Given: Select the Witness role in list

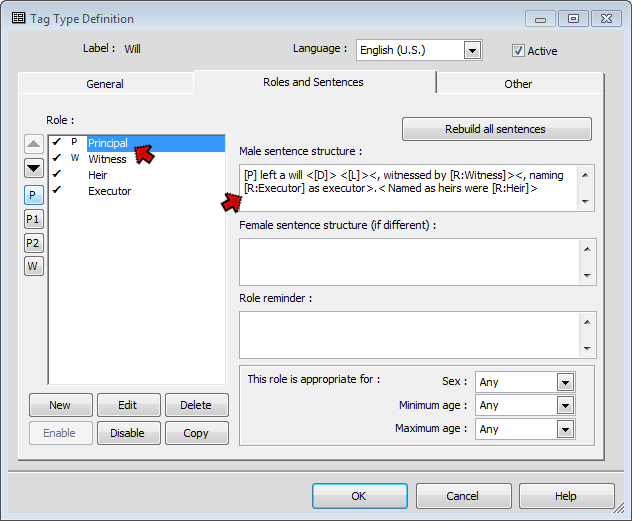Looking at the screenshot, I should point(137,159).
